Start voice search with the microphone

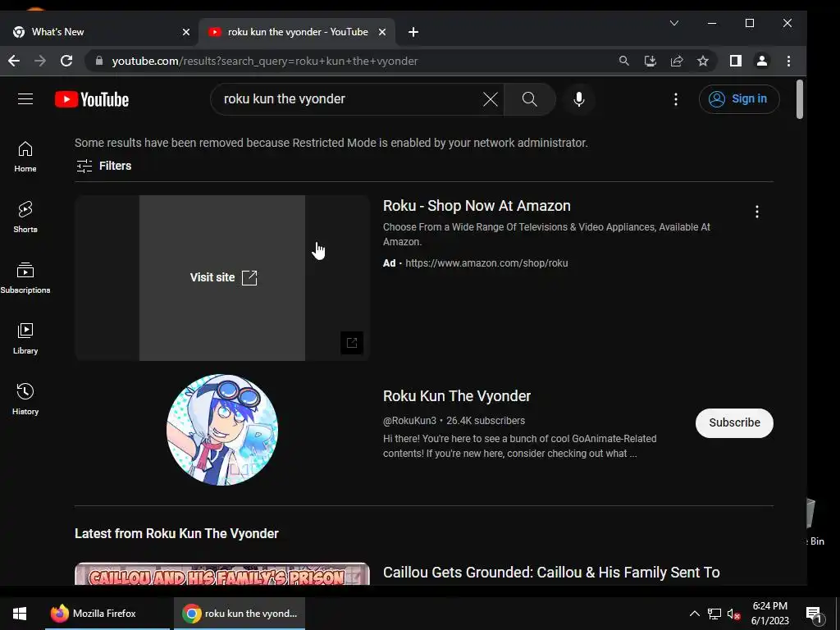(x=578, y=99)
